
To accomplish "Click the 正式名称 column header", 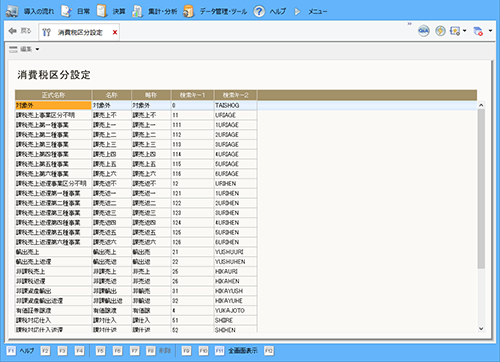I will (53, 95).
